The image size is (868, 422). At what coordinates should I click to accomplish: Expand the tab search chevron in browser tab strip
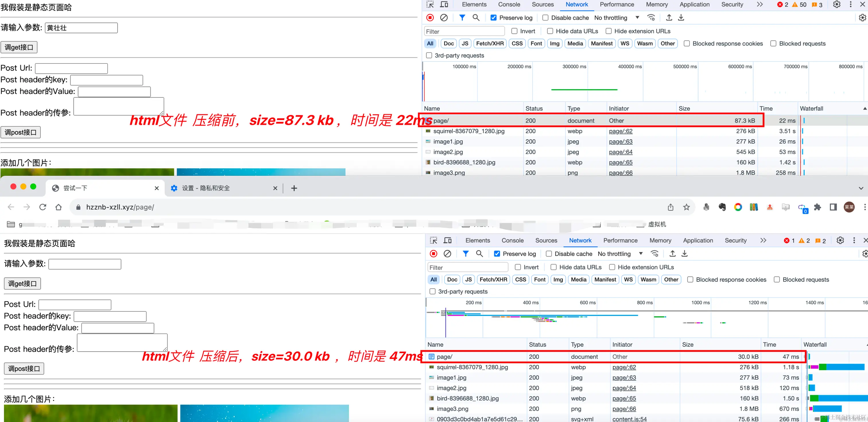point(861,188)
